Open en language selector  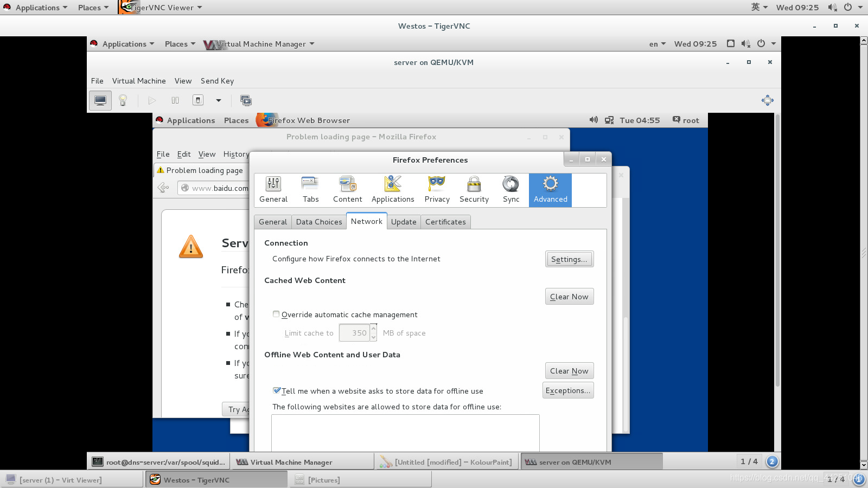coord(657,44)
